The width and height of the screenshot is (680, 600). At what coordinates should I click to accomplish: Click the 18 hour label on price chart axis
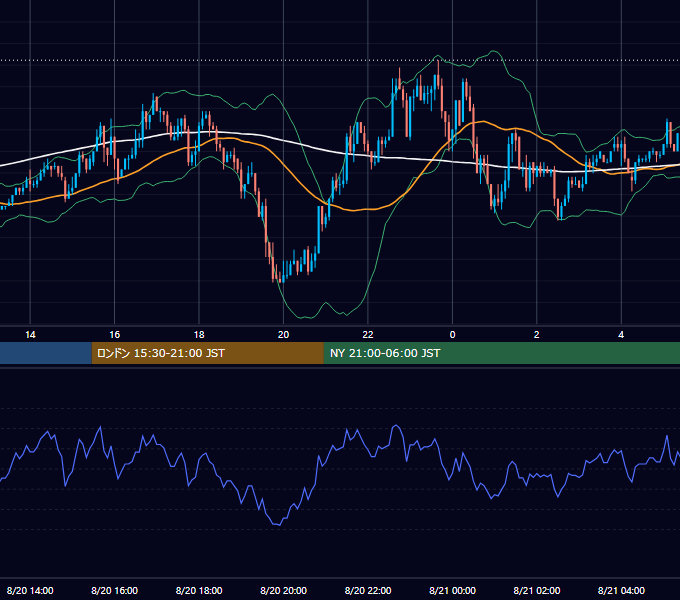[199, 335]
